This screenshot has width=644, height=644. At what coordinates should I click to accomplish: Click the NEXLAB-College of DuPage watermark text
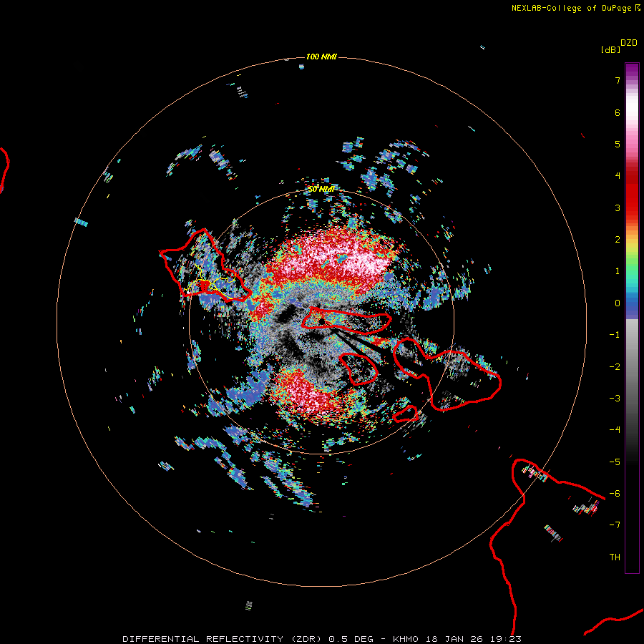(576, 8)
